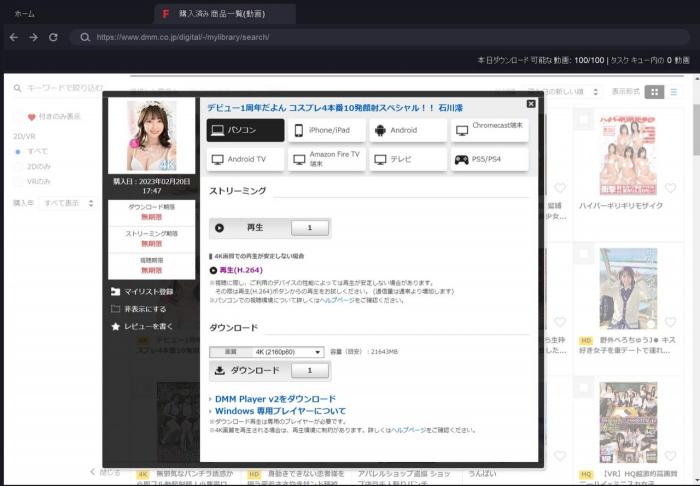Tick the checkbox on 【VR】HQ card
This screenshot has width=700, height=486.
coord(583,388)
